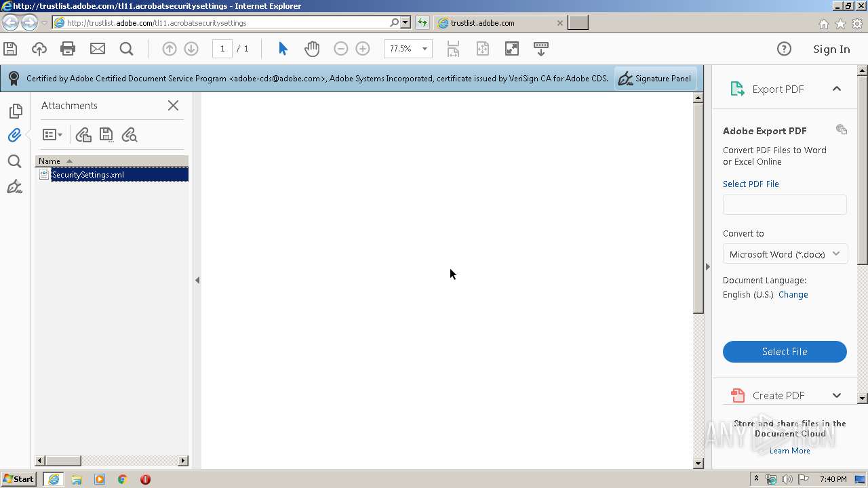The width and height of the screenshot is (868, 488).
Task: Click the Save file icon in toolbar
Action: coord(10,49)
